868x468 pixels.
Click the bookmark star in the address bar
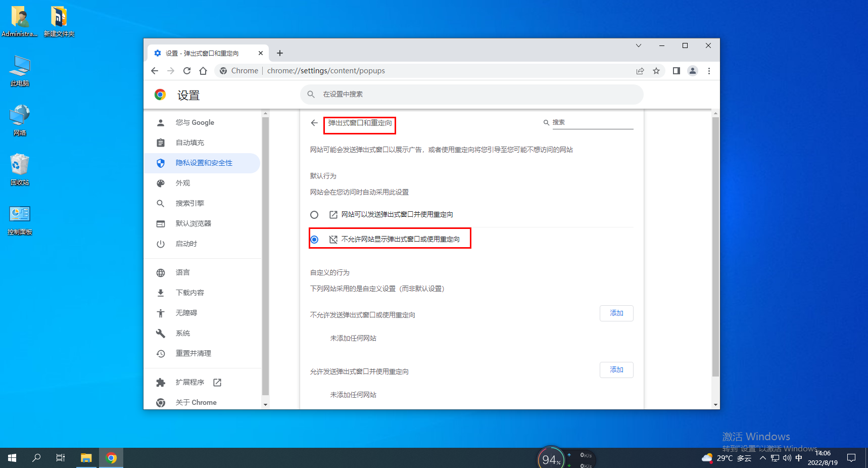click(656, 71)
